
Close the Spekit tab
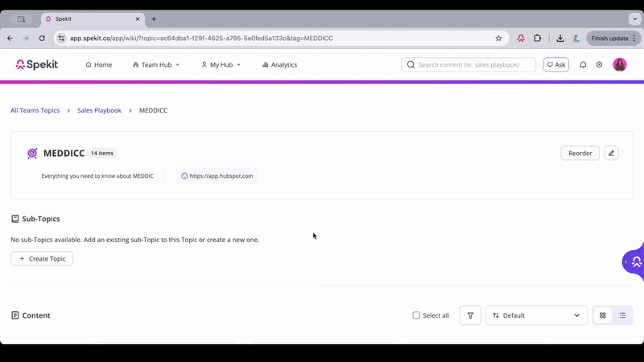click(138, 19)
